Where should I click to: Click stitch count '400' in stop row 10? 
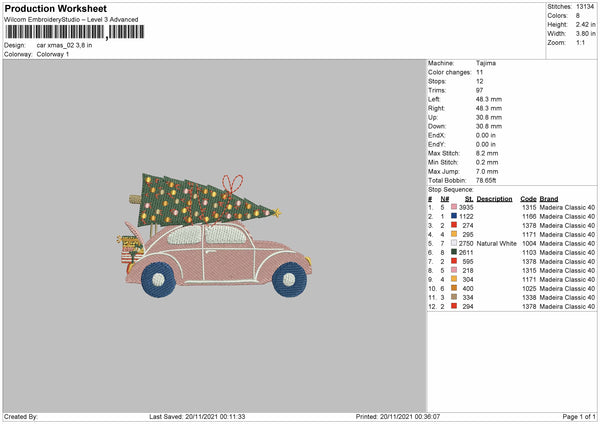tap(468, 289)
